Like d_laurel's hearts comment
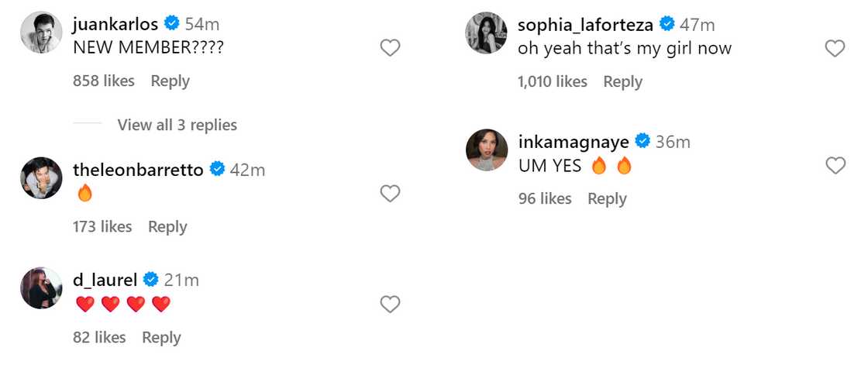868x375 pixels. 390,304
